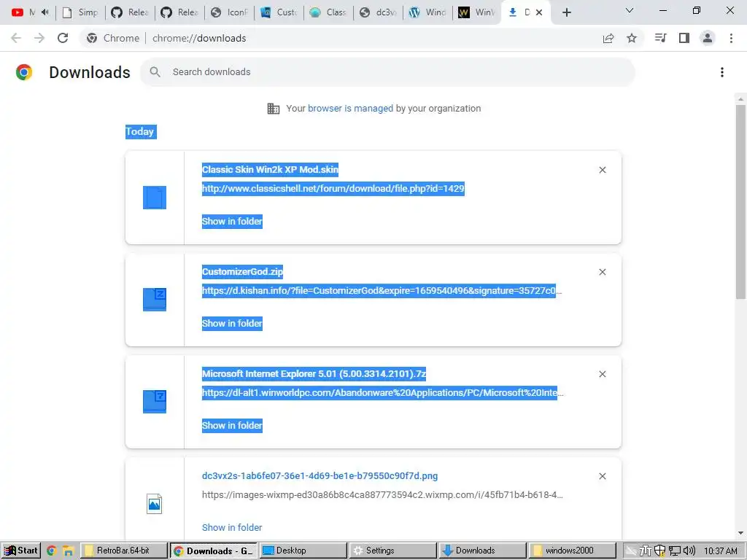Switch to the WinW tab
The image size is (747, 560).
click(477, 12)
